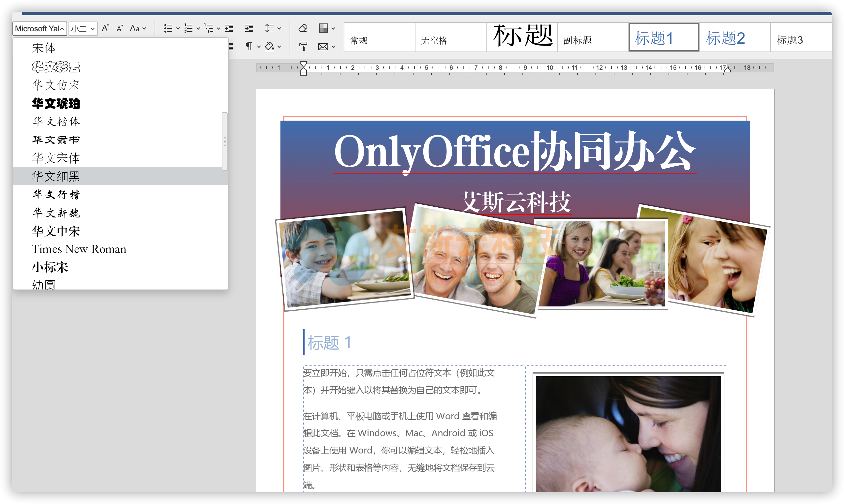This screenshot has height=504, width=844.
Task: Apply the large 标题 style
Action: pyautogui.click(x=522, y=37)
